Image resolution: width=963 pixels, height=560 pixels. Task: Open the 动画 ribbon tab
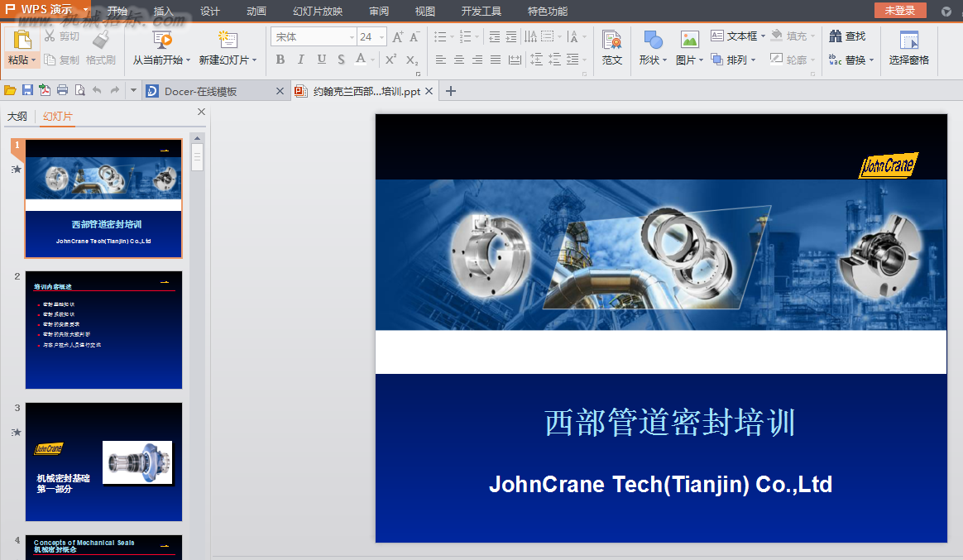click(256, 11)
